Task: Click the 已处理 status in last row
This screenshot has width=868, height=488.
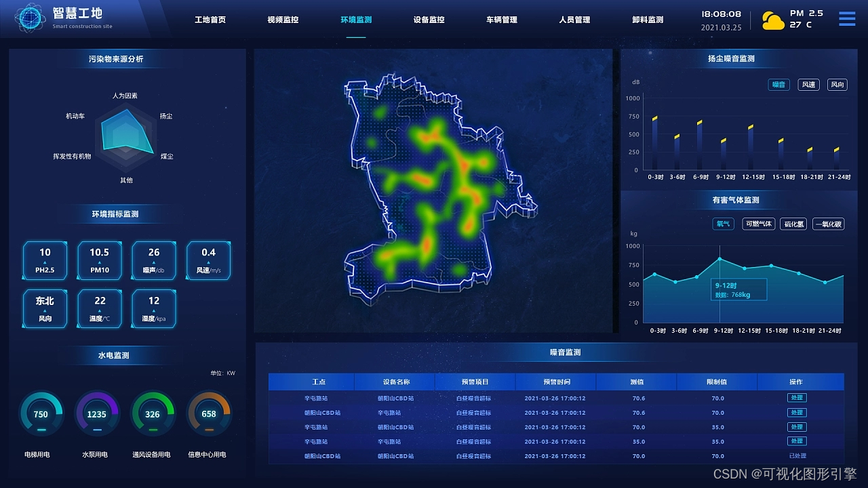Action: pos(797,456)
